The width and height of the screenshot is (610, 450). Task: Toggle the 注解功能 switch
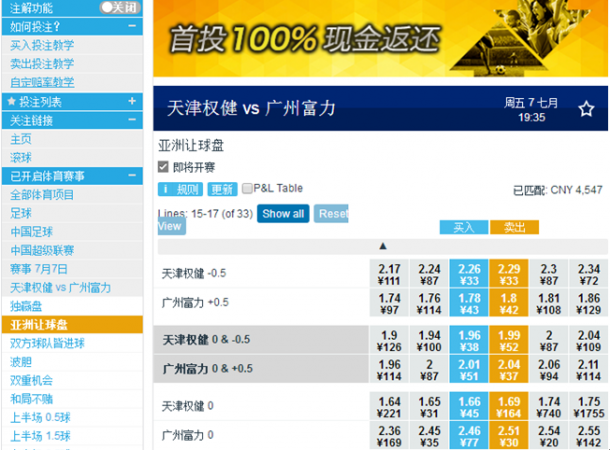coord(120,7)
